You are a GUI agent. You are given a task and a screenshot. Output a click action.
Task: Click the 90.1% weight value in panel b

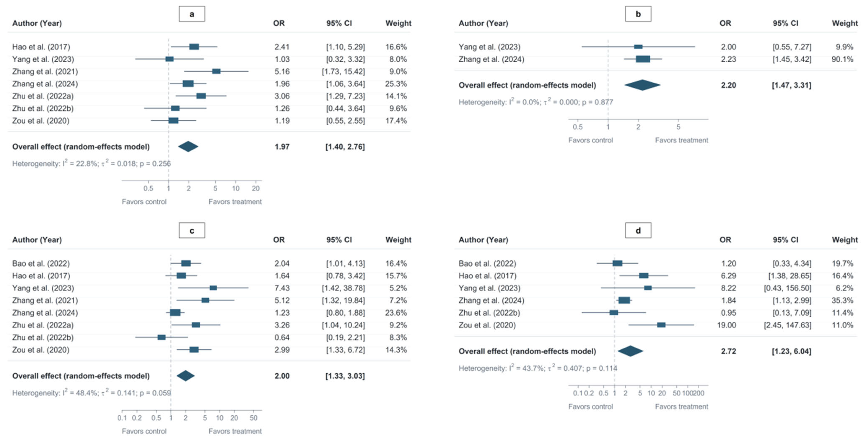[842, 59]
